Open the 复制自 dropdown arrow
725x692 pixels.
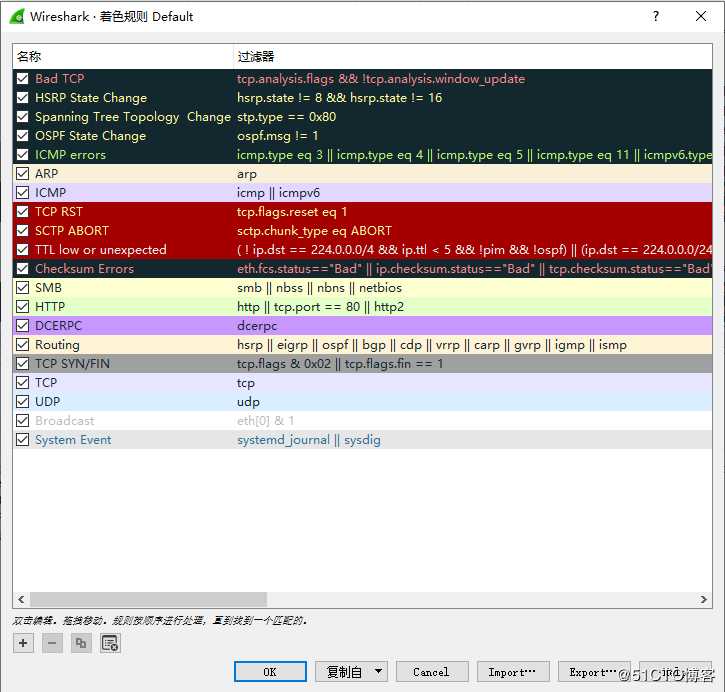click(x=378, y=671)
